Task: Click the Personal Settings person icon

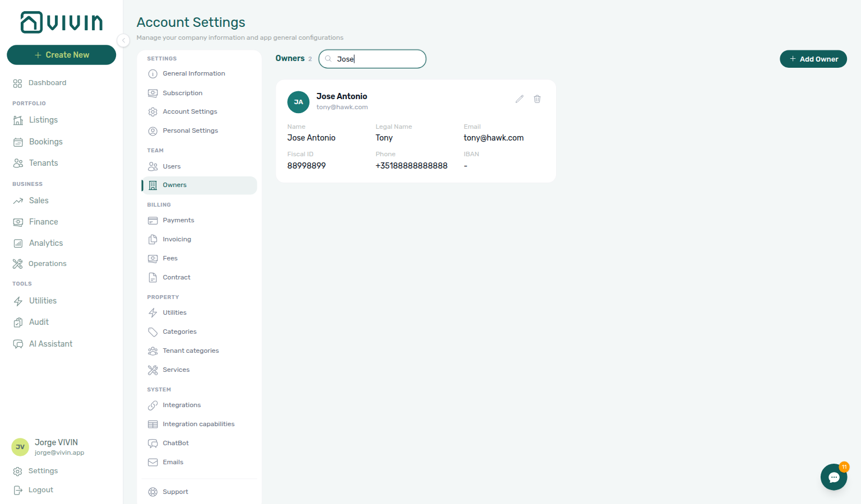Action: click(x=152, y=131)
